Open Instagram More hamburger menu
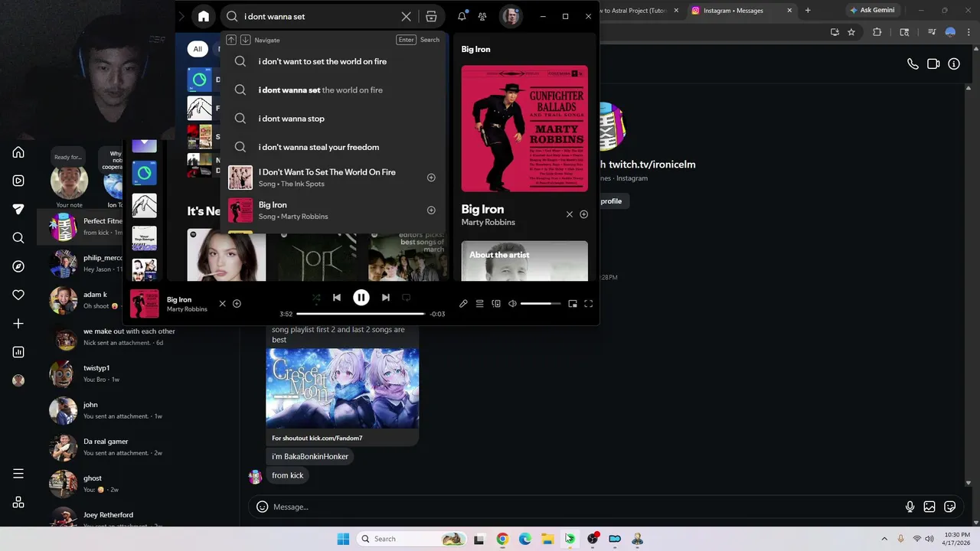The width and height of the screenshot is (980, 551). [x=18, y=474]
